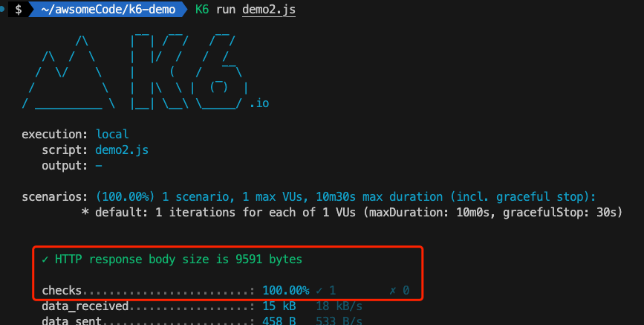Click the output label
644x325 pixels.
[65, 165]
